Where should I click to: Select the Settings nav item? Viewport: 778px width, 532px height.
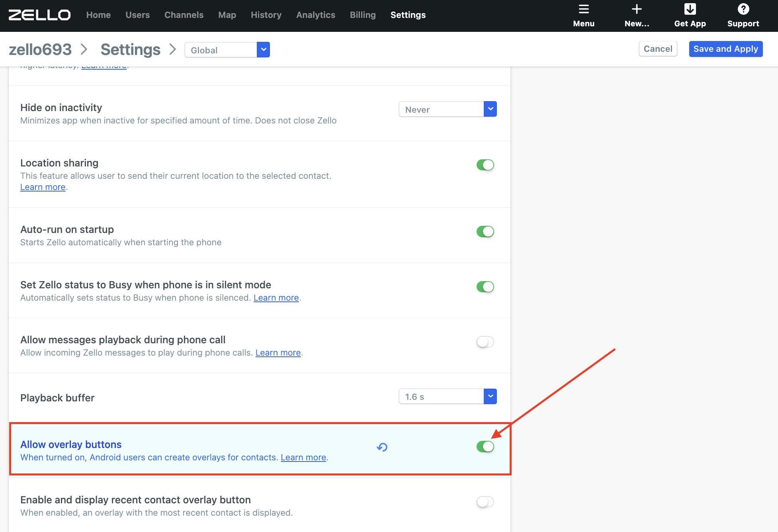(408, 15)
